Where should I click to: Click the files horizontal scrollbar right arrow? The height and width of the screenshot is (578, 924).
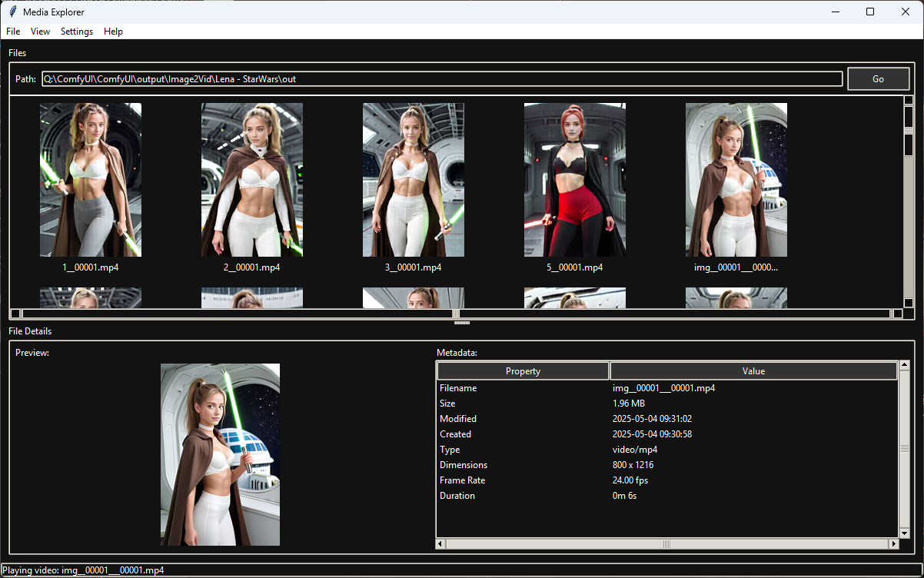tap(896, 314)
